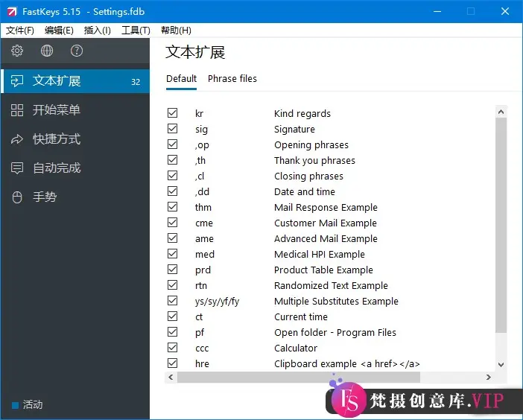The width and height of the screenshot is (523, 420).
Task: Select the 'Signature' entry text
Action: point(294,130)
